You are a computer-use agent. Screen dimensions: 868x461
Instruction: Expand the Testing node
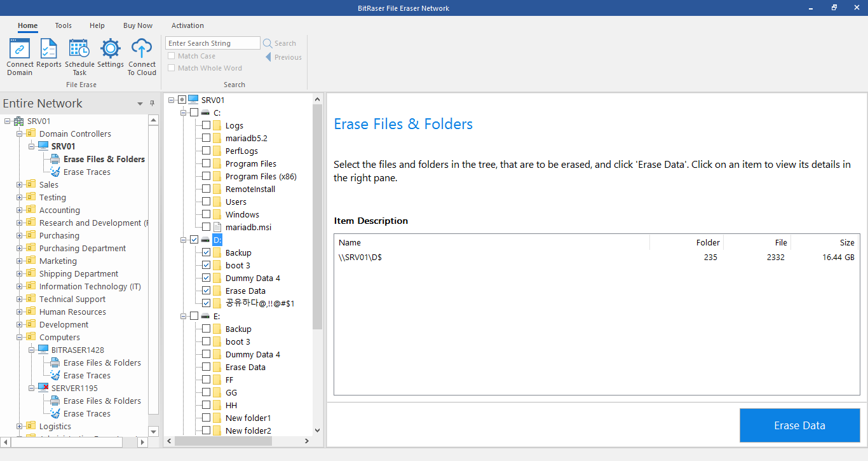click(19, 197)
